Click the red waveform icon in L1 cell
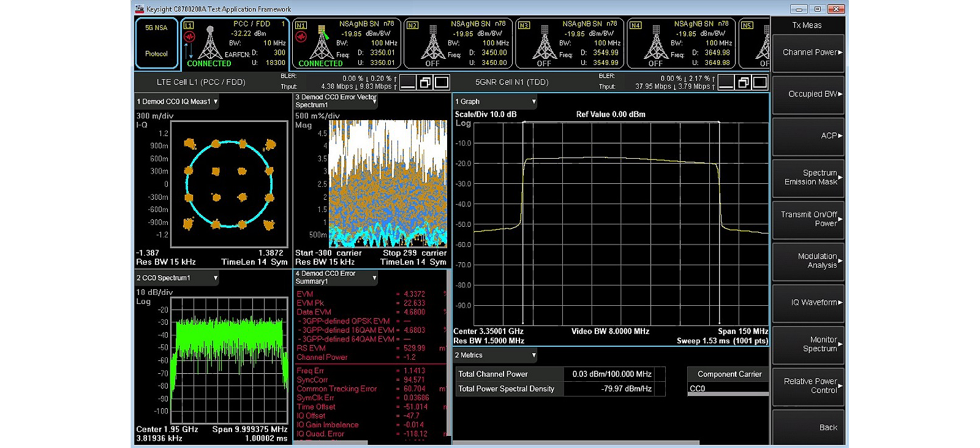This screenshot has height=448, width=980. (x=189, y=37)
